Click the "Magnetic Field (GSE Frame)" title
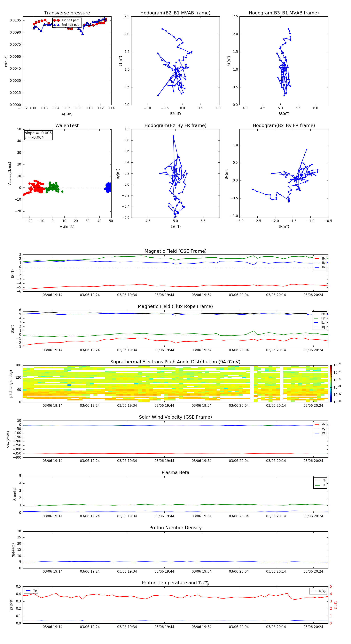This screenshot has height=644, width=351. (x=175, y=251)
